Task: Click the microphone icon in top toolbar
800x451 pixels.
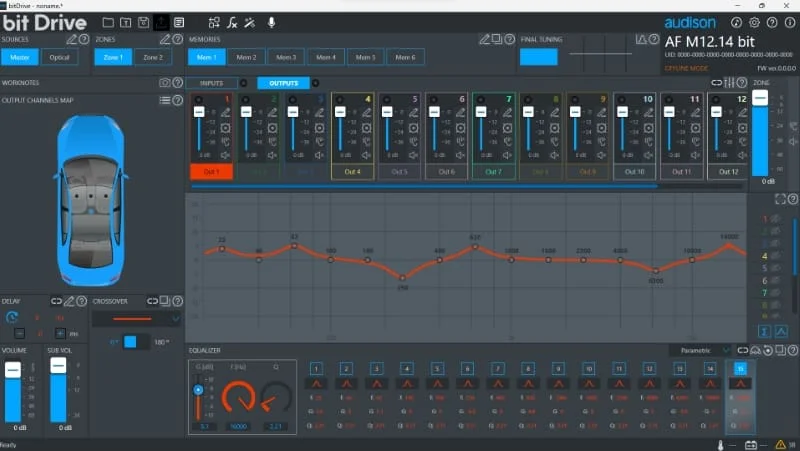Action: pyautogui.click(x=271, y=22)
